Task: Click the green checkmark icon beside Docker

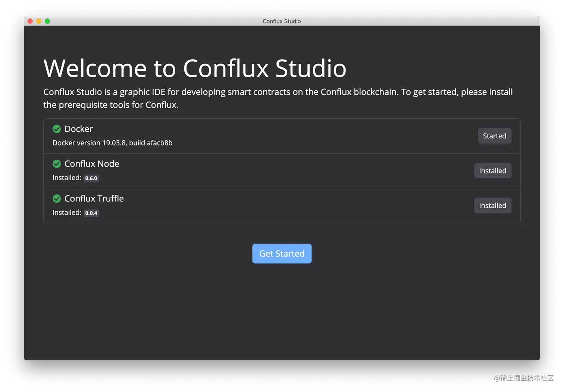Action: tap(57, 129)
